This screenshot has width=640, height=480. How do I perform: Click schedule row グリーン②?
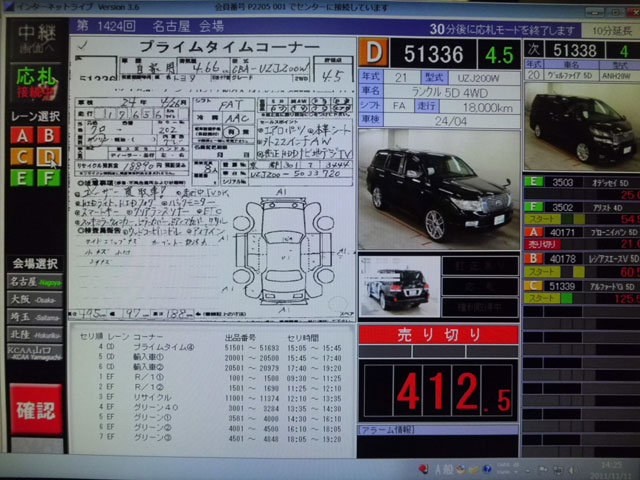(x=211, y=428)
